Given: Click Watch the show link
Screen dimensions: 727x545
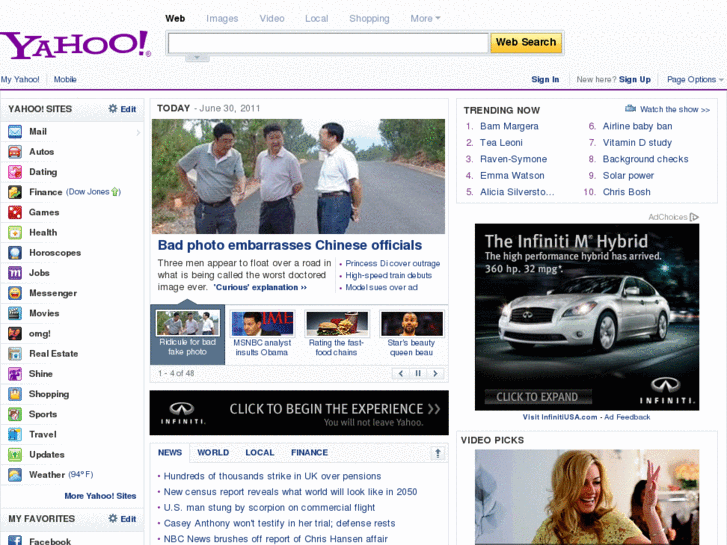Looking at the screenshot, I should point(675,109).
